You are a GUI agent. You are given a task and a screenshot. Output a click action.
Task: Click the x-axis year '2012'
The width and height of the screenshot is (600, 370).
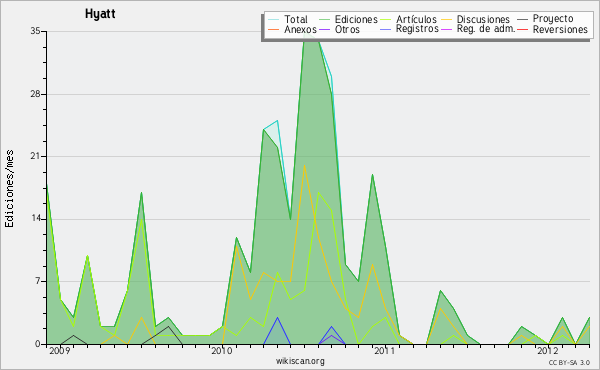pyautogui.click(x=548, y=351)
